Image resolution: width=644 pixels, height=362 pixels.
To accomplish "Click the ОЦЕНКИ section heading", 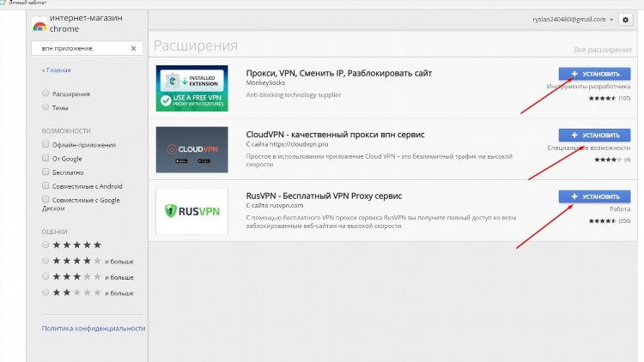I will point(54,232).
